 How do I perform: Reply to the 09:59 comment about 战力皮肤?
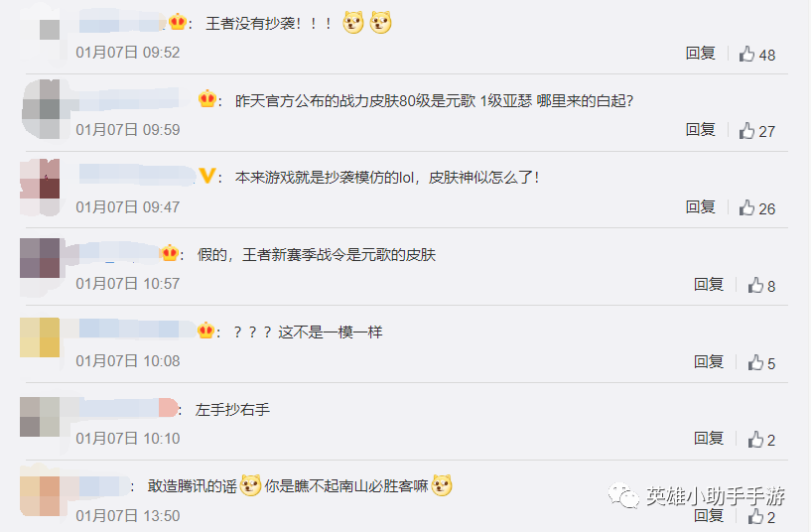pyautogui.click(x=700, y=130)
